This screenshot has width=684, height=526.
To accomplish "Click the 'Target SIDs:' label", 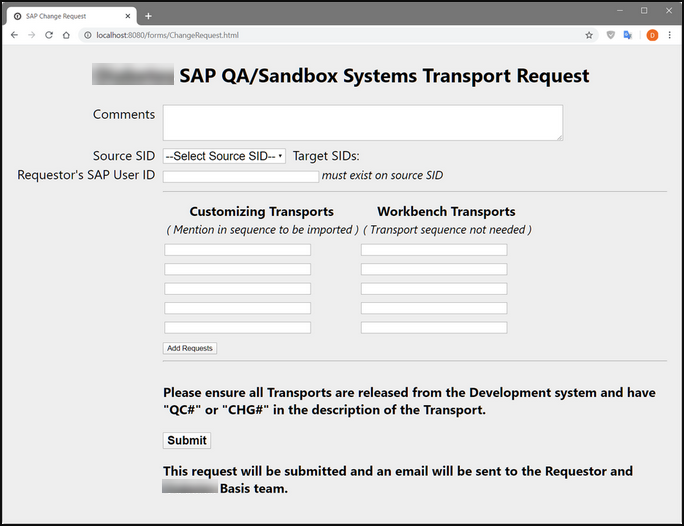I will (326, 156).
